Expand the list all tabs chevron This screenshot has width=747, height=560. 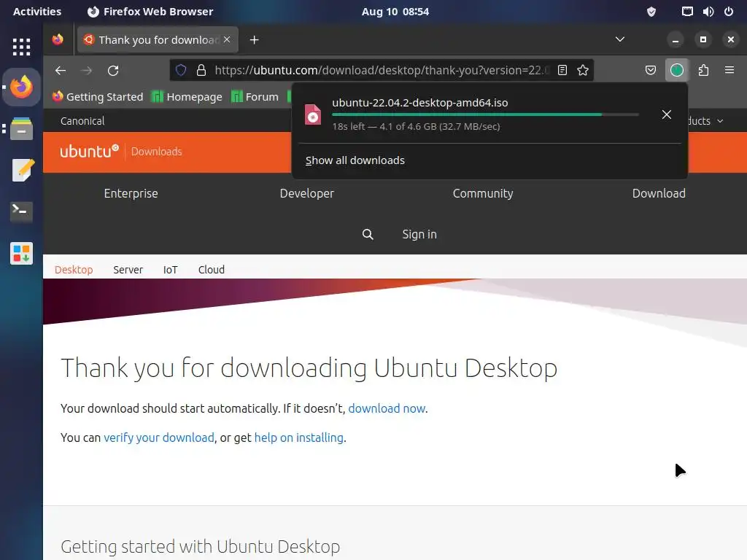[x=620, y=39]
